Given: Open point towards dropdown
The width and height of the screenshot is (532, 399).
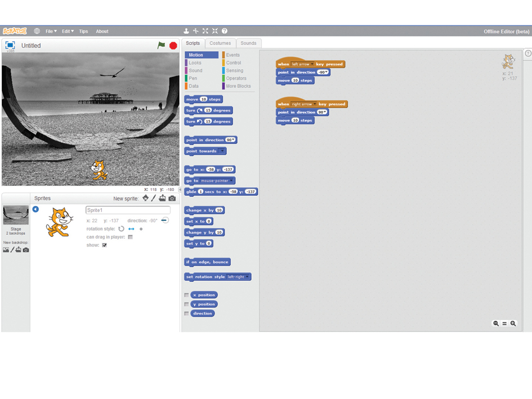Looking at the screenshot, I should [222, 151].
